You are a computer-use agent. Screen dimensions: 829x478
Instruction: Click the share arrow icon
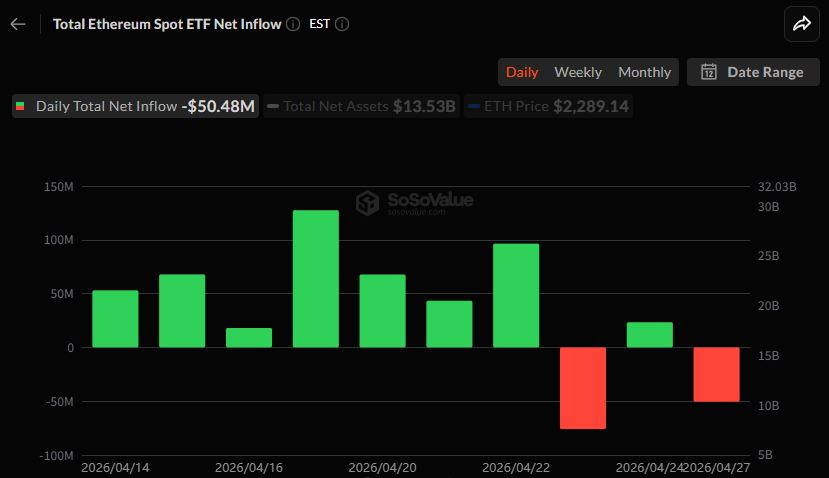click(801, 24)
